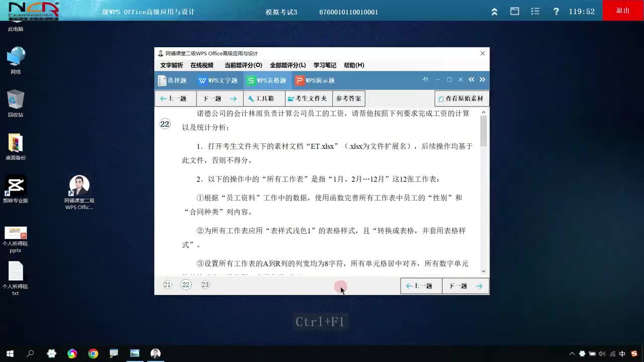Click bottom 下一题 navigation button

tap(465, 286)
